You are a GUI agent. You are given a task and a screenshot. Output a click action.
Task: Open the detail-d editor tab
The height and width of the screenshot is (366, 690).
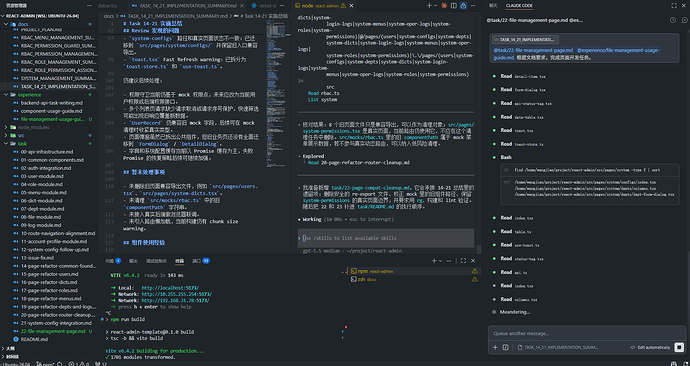tap(264, 6)
